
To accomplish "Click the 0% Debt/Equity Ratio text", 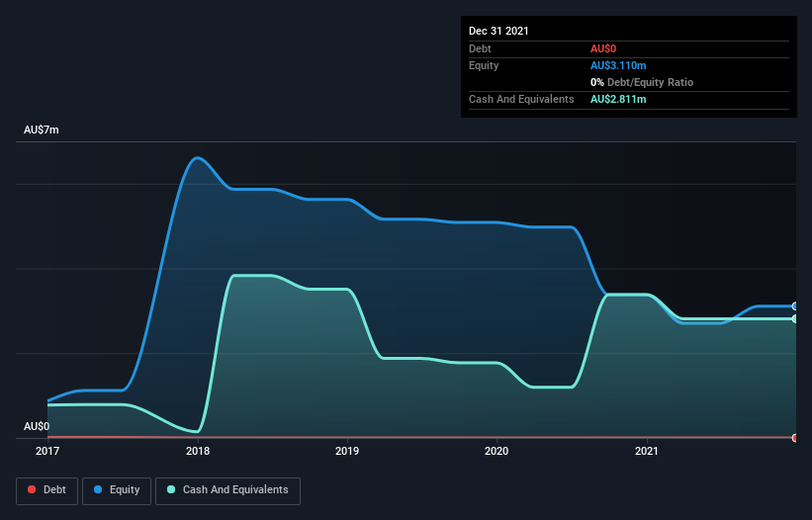I will [642, 82].
